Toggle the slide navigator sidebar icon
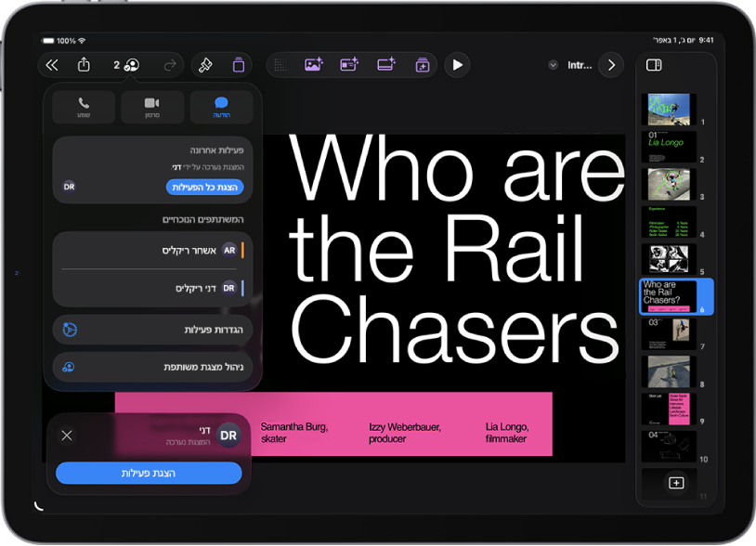The width and height of the screenshot is (756, 546). 654,65
